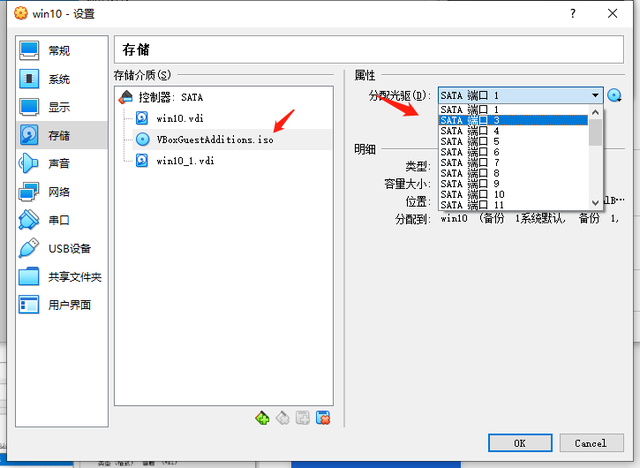This screenshot has width=640, height=468.
Task: Choose SATA 端口 9 from the list
Action: click(513, 184)
